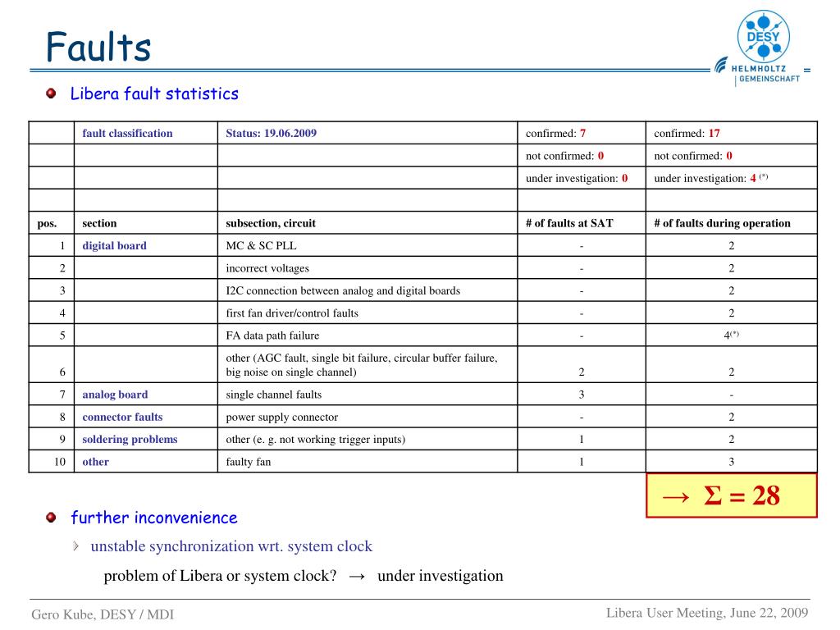Click the further inconvenience heading
Screen dimensions: 840x630
point(154,518)
